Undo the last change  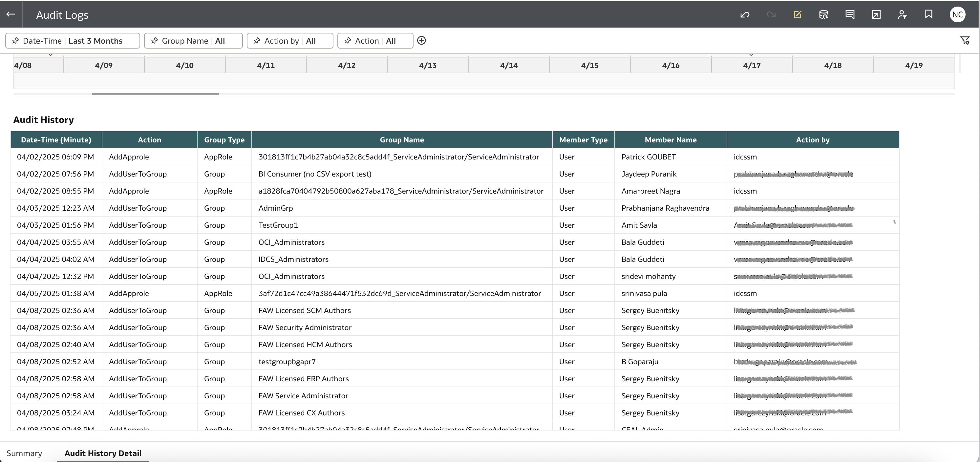point(744,14)
